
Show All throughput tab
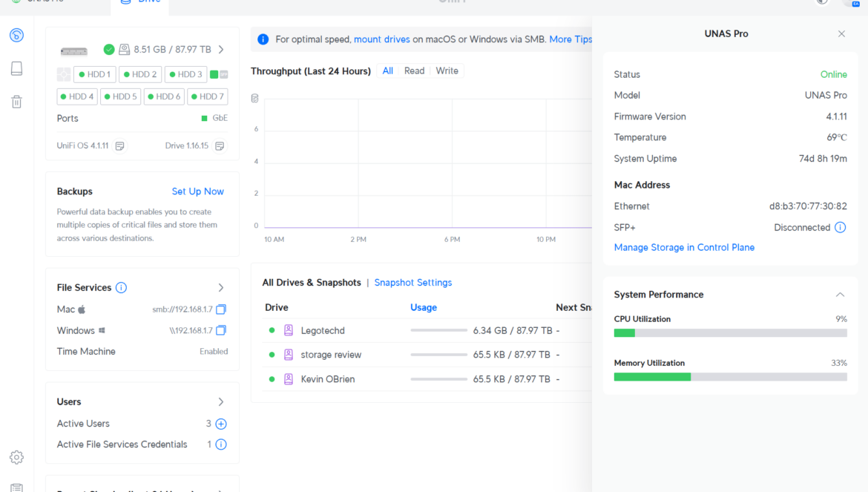[387, 70]
